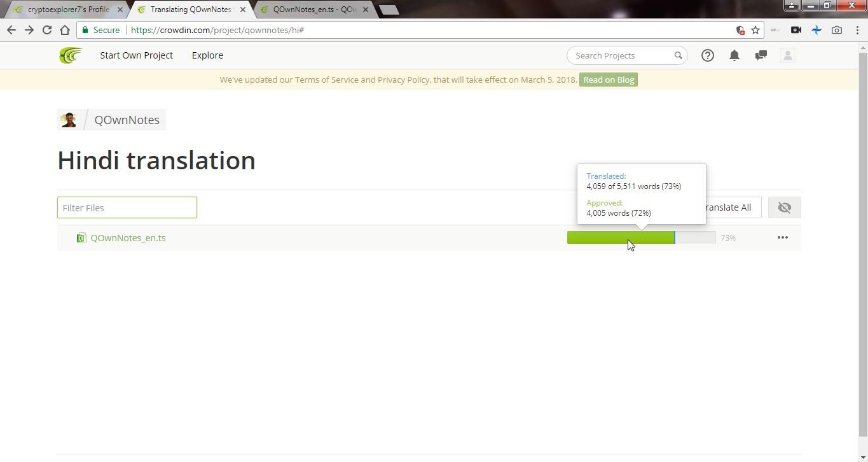Click the video camera extension icon

pos(796,30)
